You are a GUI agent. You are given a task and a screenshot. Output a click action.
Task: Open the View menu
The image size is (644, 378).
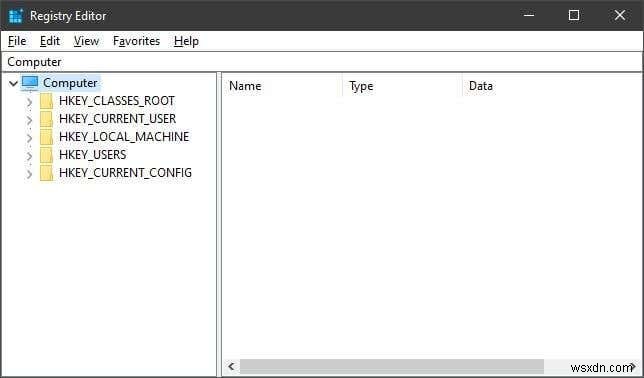point(86,41)
